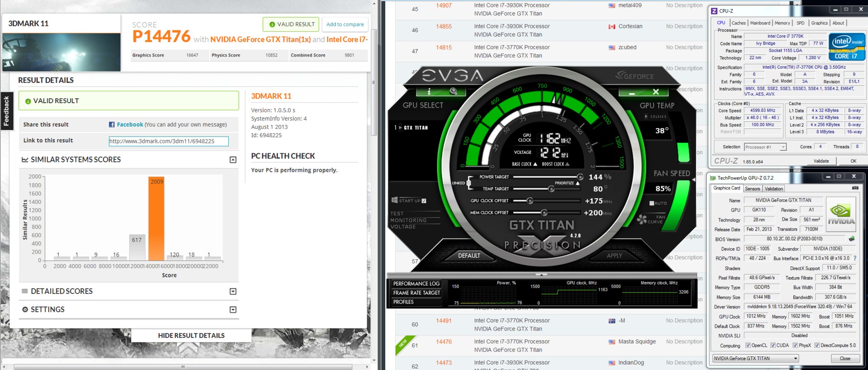Viewport: 868px width, 370px height.
Task: Click the GPU-Z title bar icon
Action: tap(713, 178)
